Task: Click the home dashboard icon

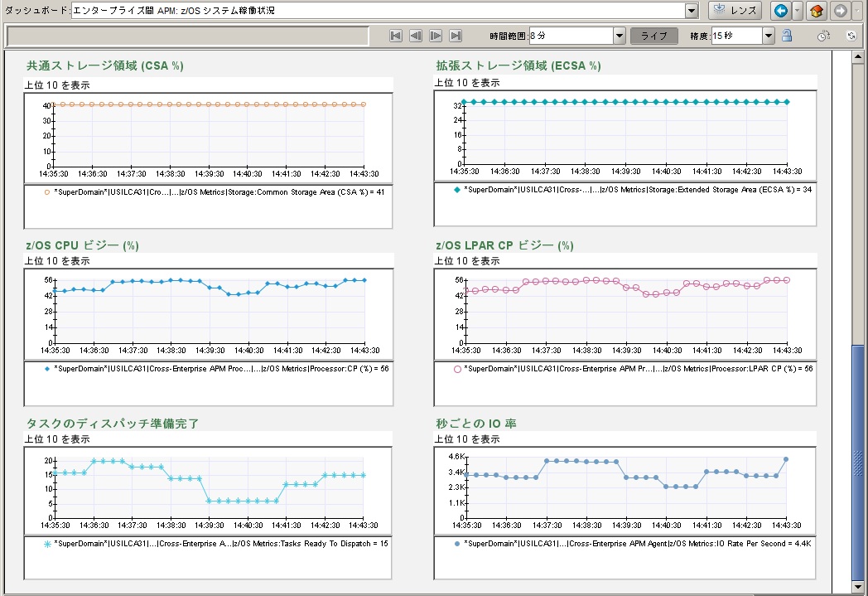Action: pyautogui.click(x=816, y=11)
